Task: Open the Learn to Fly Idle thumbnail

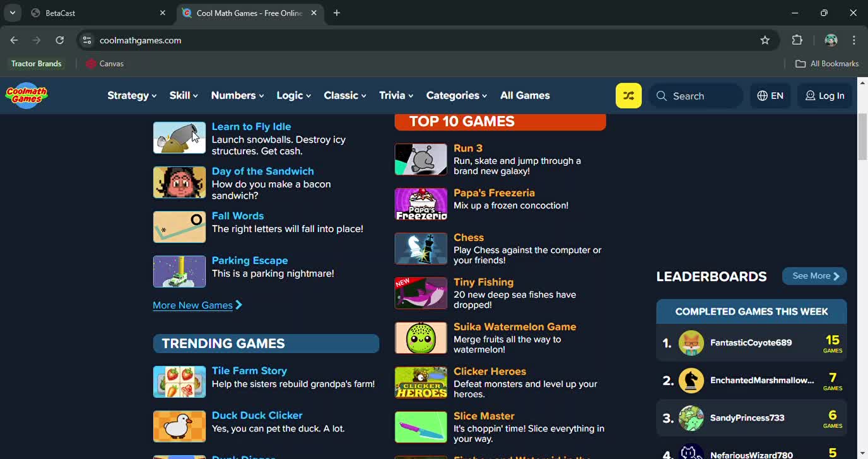Action: 179,137
